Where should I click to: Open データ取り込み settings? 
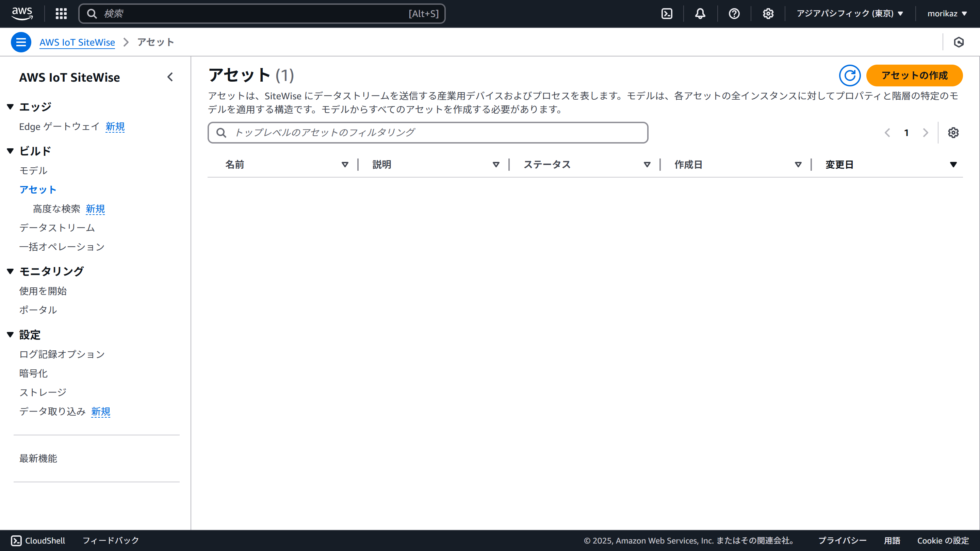click(x=52, y=411)
